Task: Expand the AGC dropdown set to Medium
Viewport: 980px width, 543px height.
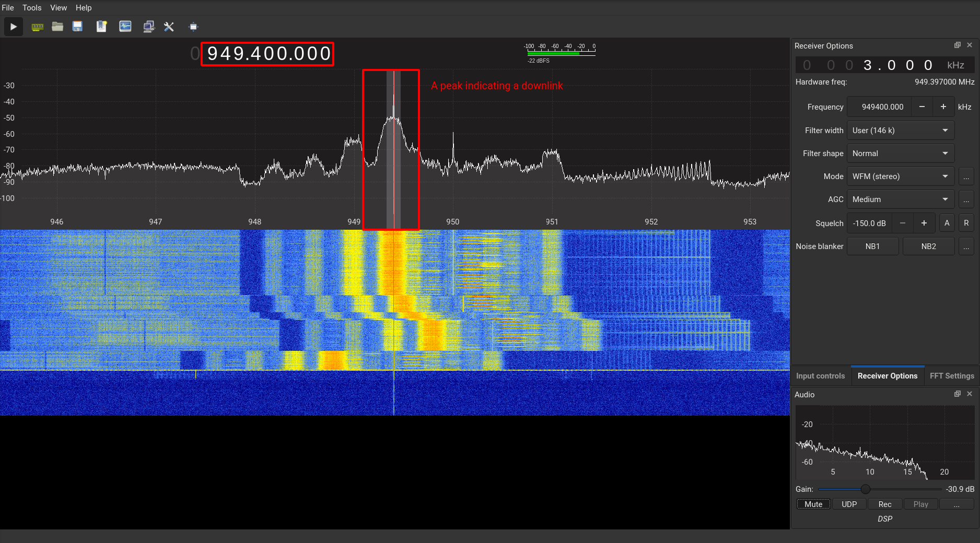Action: (900, 199)
